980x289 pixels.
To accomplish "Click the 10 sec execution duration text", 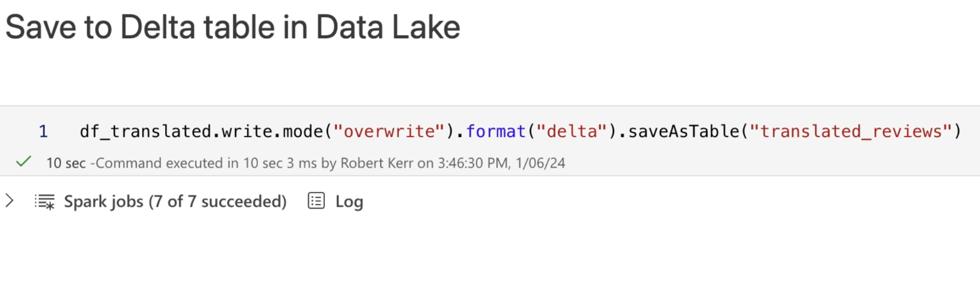I will tap(66, 163).
